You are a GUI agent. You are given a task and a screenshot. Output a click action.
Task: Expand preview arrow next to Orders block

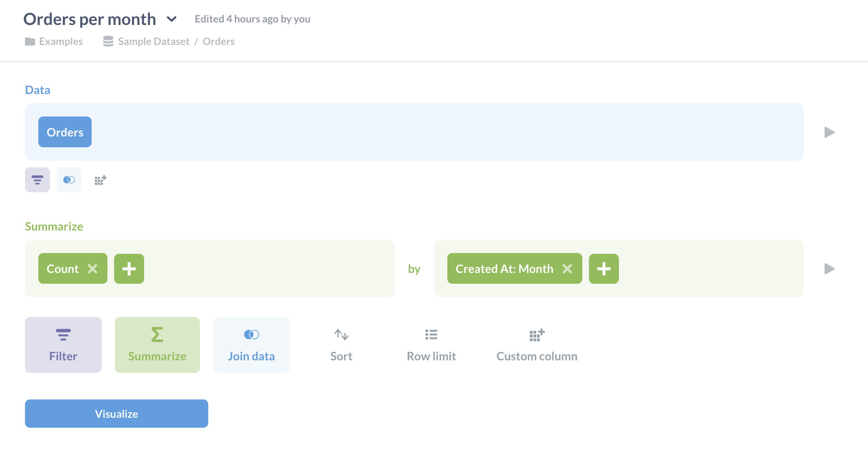pyautogui.click(x=830, y=132)
